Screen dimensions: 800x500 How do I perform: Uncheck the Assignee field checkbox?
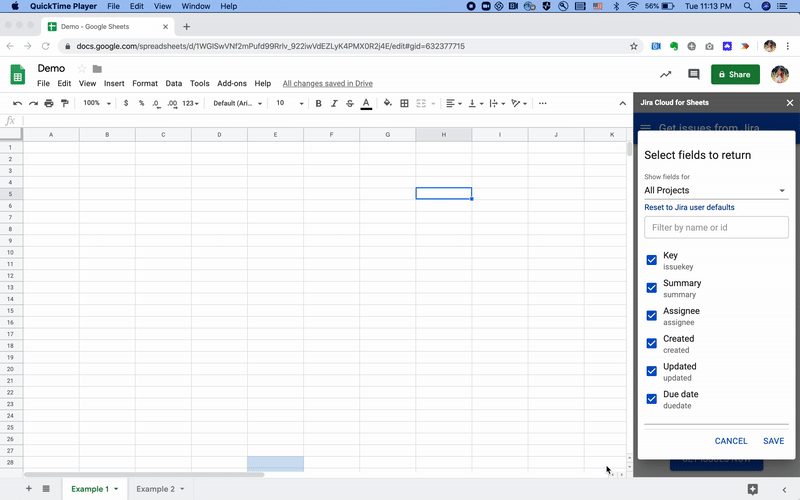[x=652, y=316]
